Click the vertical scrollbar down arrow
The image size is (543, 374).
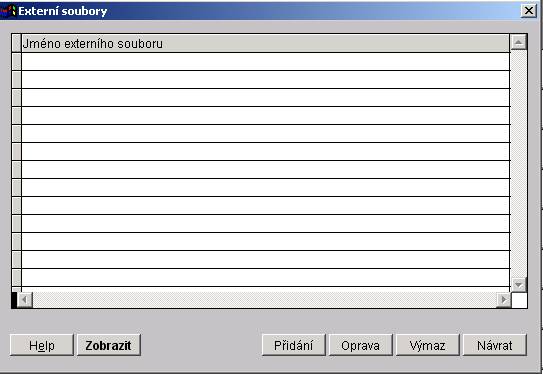[518, 285]
